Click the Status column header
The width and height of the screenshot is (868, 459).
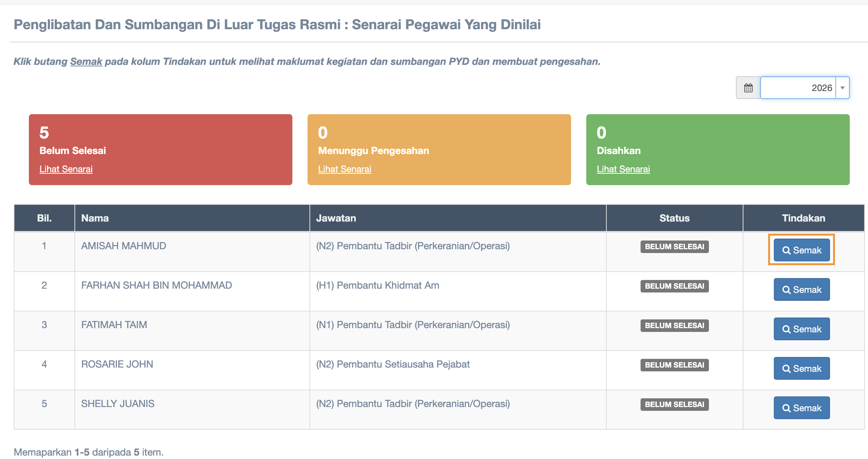pos(674,218)
